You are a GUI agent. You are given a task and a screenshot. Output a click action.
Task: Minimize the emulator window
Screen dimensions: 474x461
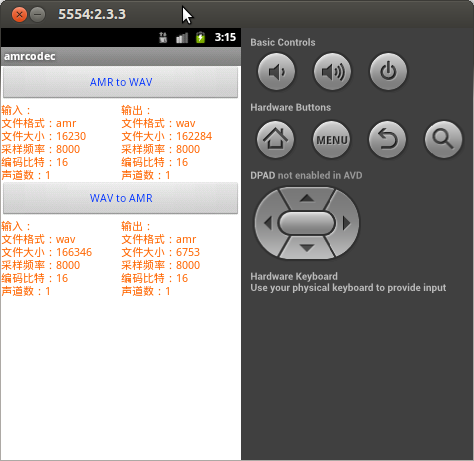coord(38,15)
